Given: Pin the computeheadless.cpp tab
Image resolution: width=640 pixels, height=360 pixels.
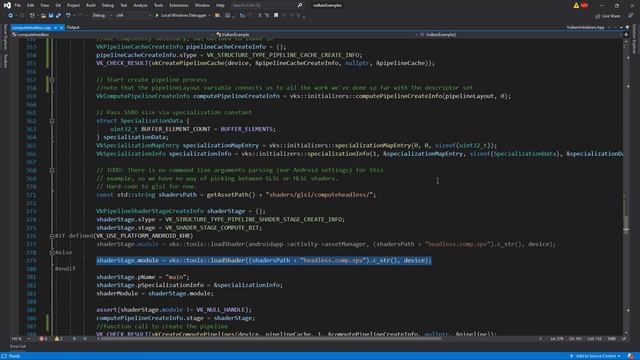Looking at the screenshot, I should 56,27.
